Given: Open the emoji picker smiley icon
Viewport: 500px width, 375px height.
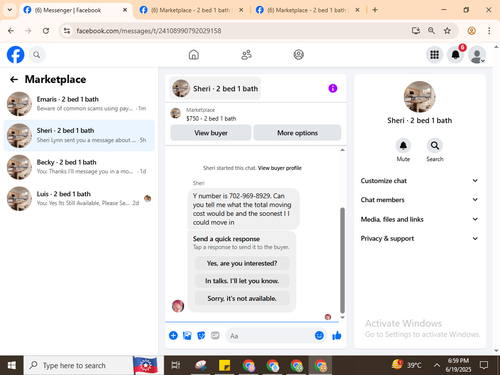Looking at the screenshot, I should [319, 335].
